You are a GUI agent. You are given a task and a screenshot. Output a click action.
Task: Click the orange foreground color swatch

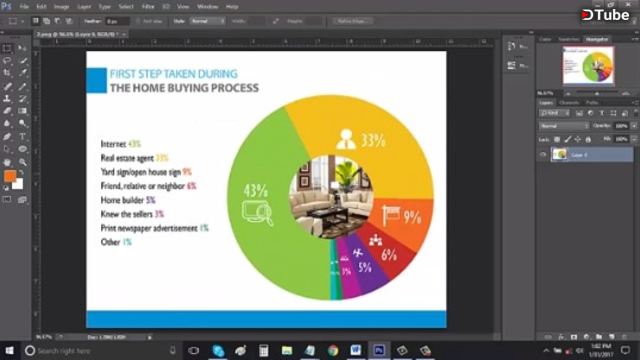pyautogui.click(x=10, y=176)
